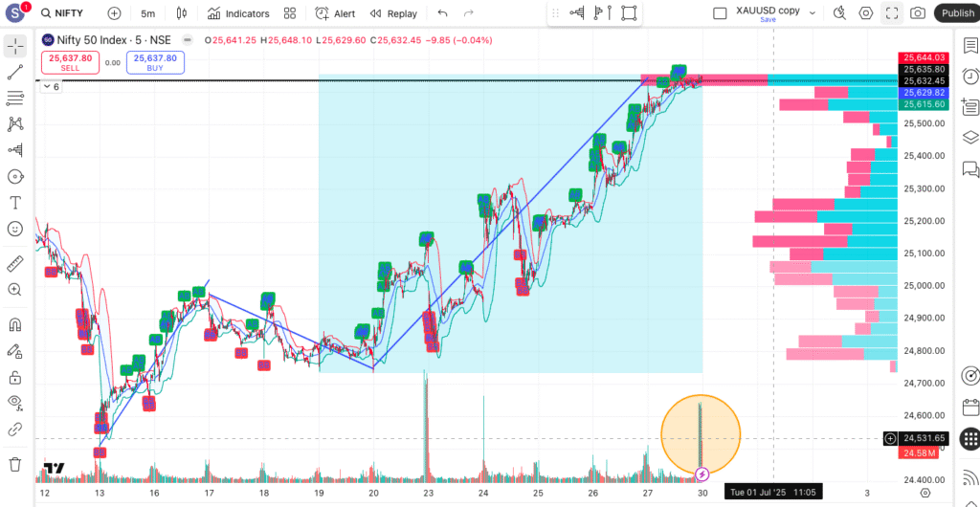Open the layout setup square icon

[720, 13]
